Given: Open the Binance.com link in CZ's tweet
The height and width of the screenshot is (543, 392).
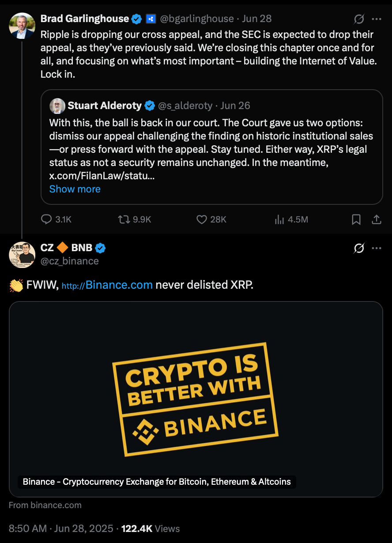Looking at the screenshot, I should (x=107, y=285).
